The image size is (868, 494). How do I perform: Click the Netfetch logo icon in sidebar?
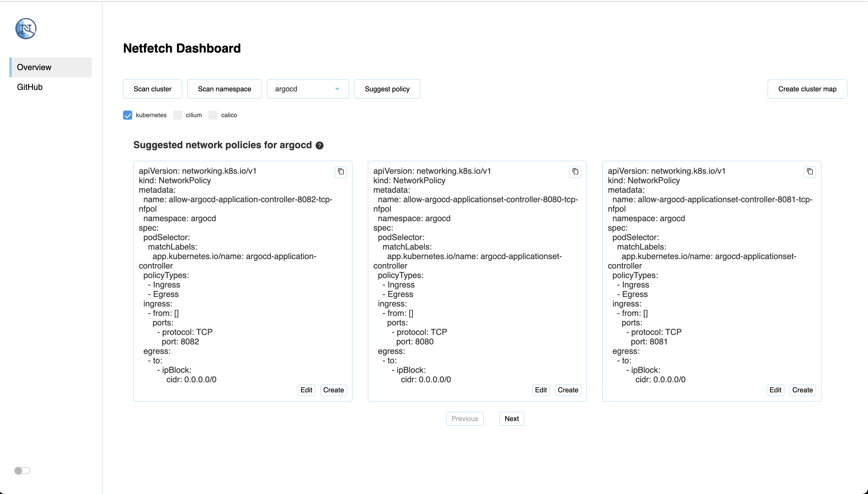(27, 29)
